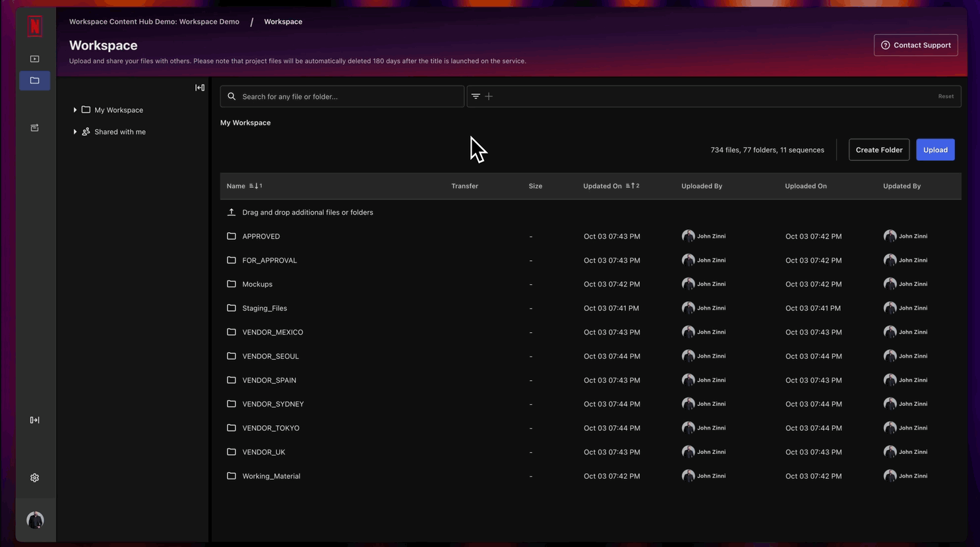Open the filter options icon

click(475, 96)
